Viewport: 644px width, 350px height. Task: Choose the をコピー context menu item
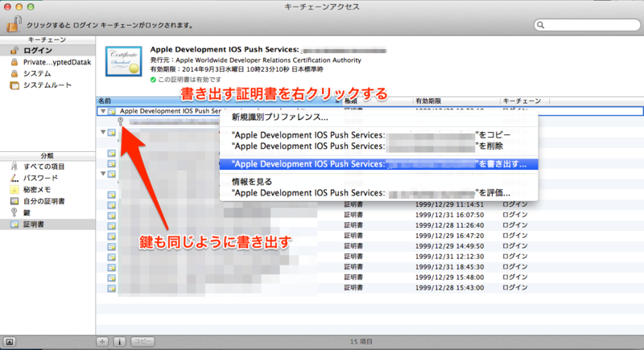(378, 135)
